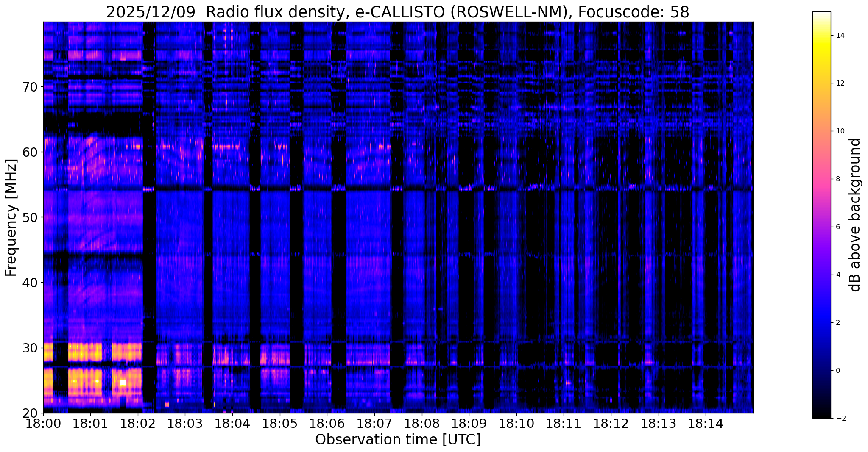This screenshot has height=452, width=868.
Task: Click the colorbar tick label 8
Action: (x=837, y=179)
